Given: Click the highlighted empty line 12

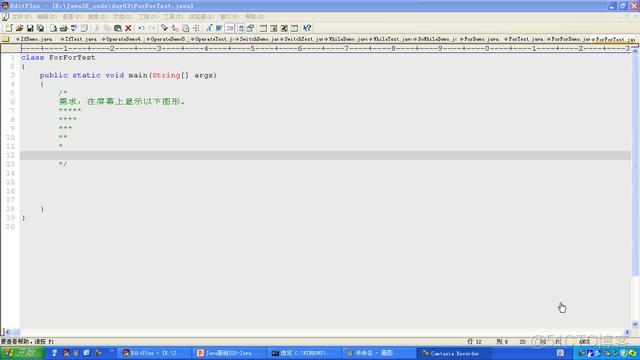Looking at the screenshot, I should pyautogui.click(x=325, y=156).
